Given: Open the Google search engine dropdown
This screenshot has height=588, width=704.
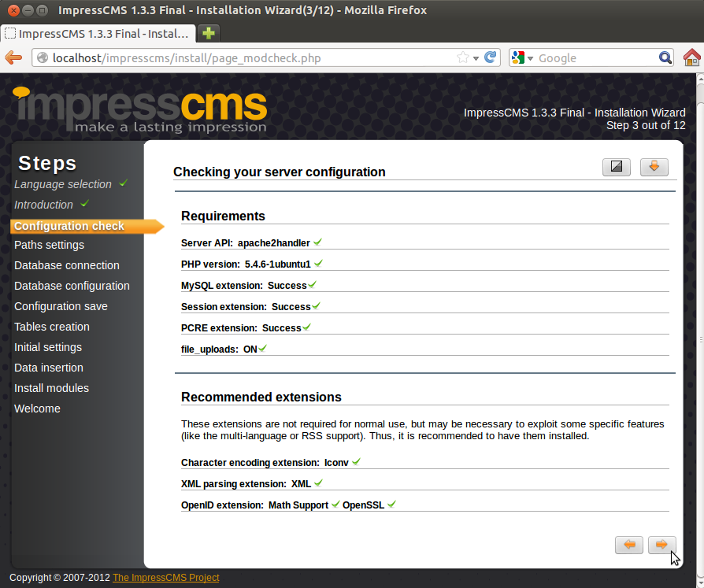Looking at the screenshot, I should click(x=522, y=57).
